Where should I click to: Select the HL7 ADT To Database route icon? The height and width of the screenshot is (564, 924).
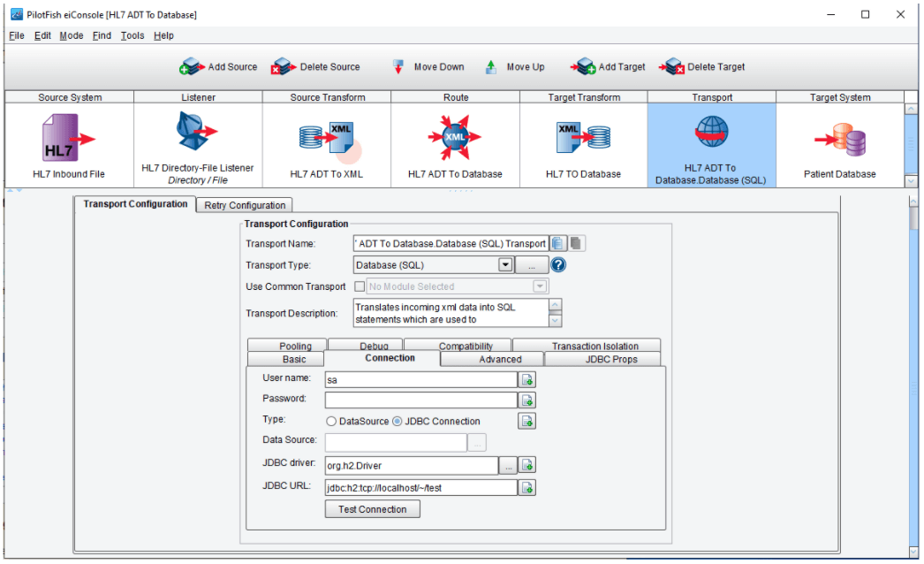point(454,137)
